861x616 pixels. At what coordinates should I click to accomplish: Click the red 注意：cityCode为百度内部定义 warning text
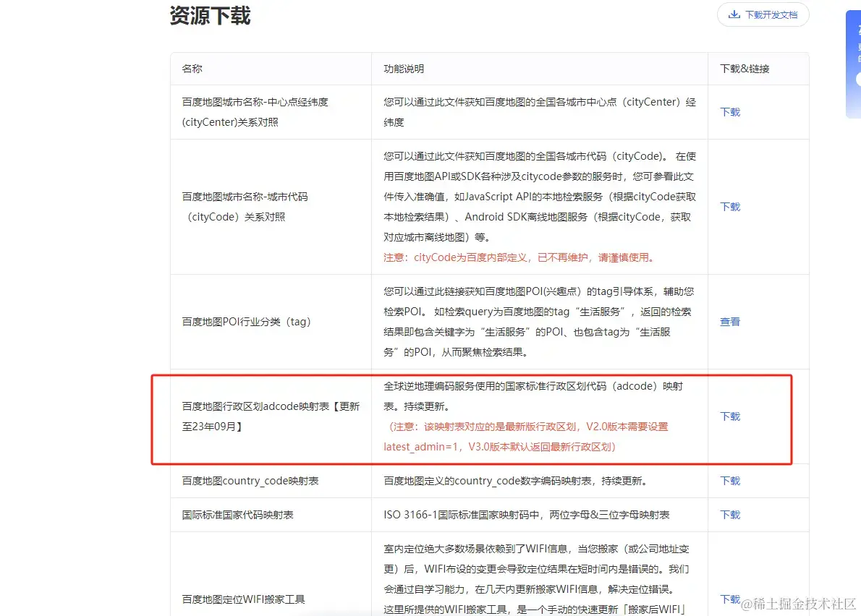(520, 258)
